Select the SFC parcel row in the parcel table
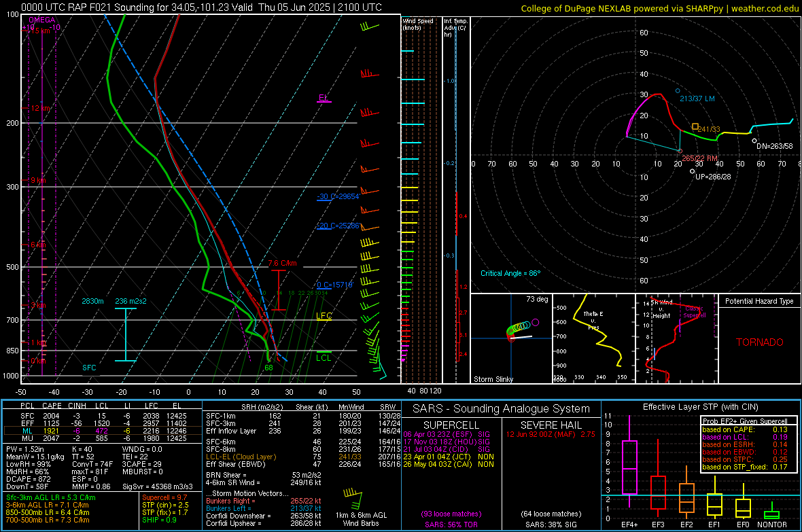 point(103,416)
